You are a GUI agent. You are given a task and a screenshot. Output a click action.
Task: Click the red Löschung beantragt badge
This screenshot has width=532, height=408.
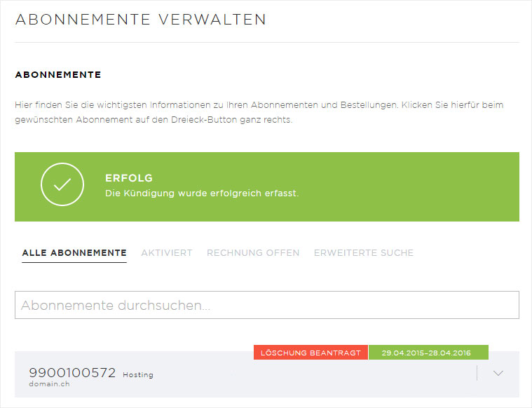(311, 353)
